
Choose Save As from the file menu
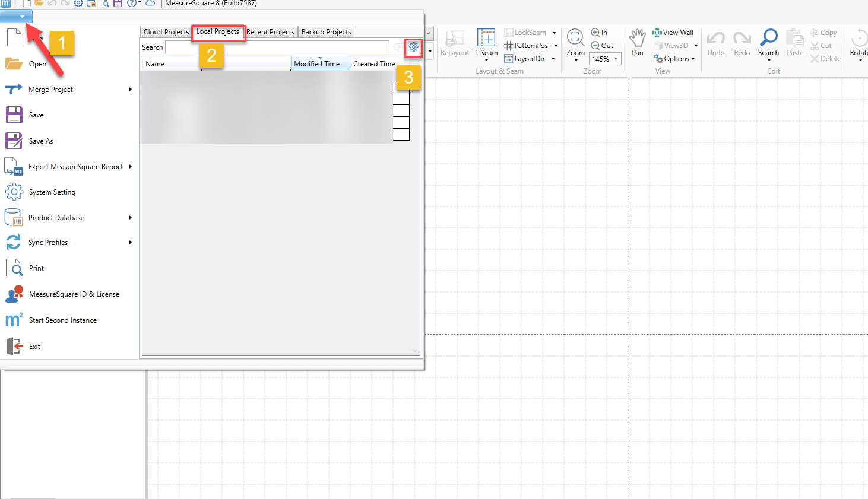(41, 141)
